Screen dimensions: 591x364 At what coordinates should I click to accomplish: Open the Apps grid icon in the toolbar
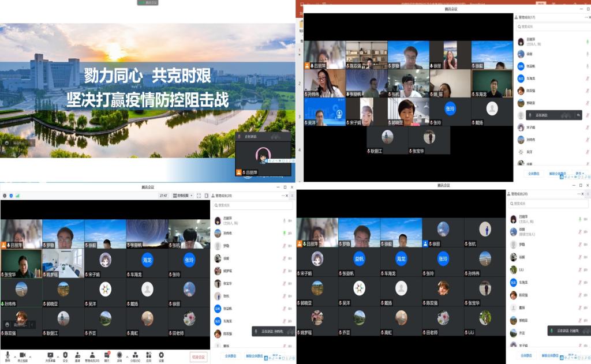click(148, 355)
